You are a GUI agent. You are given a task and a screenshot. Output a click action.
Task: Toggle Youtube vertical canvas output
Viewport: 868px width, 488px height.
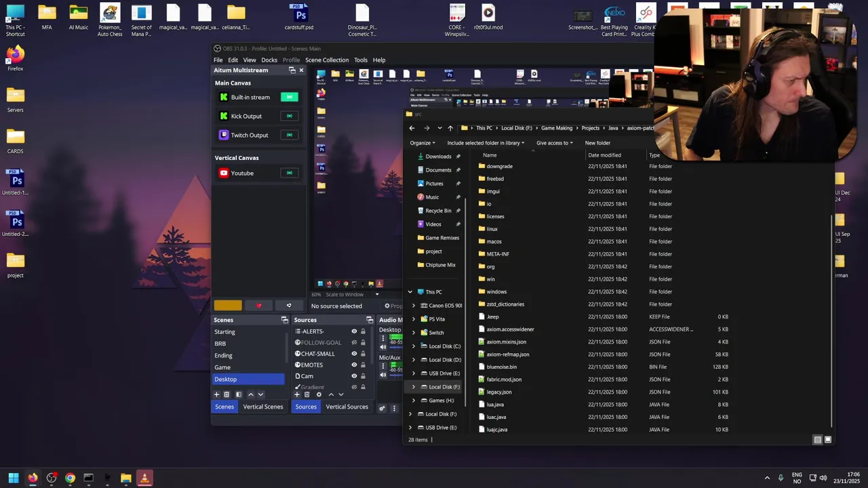(x=290, y=173)
